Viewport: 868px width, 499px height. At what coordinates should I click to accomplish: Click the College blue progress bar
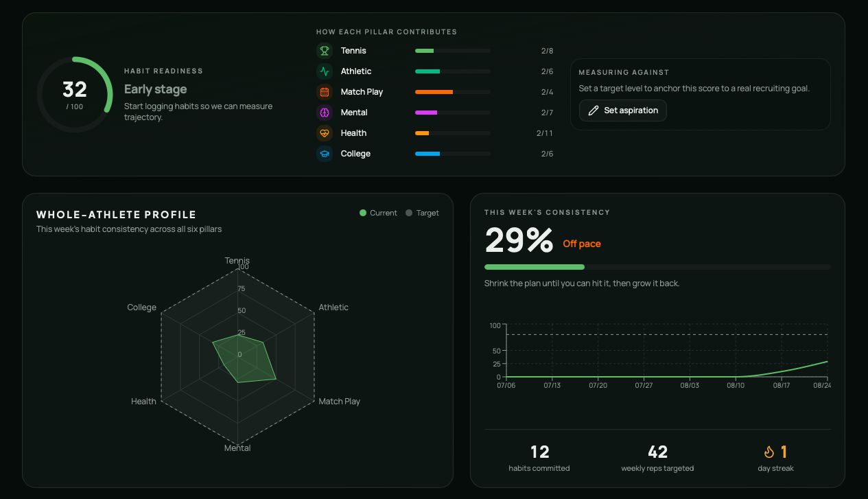(x=453, y=154)
